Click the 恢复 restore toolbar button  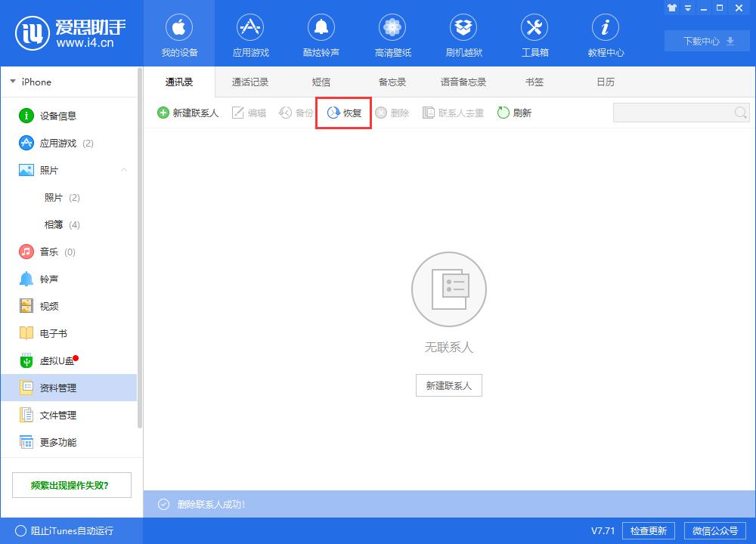(x=344, y=113)
